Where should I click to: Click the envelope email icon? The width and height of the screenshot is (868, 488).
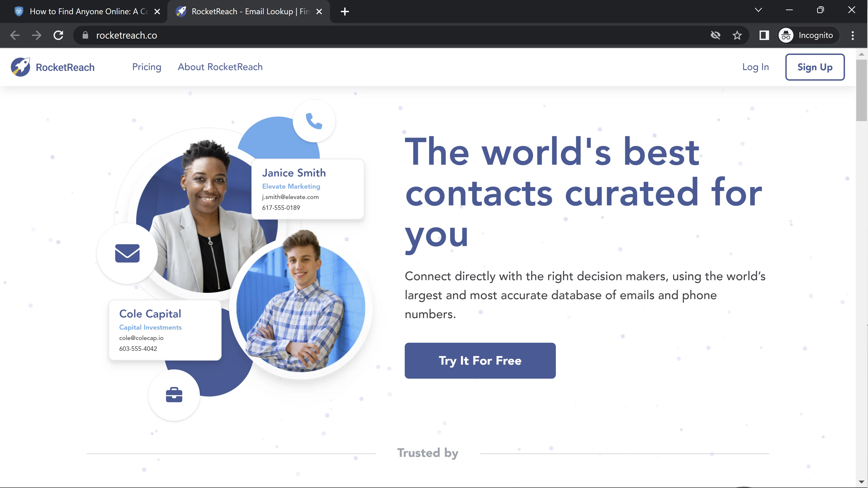click(127, 253)
